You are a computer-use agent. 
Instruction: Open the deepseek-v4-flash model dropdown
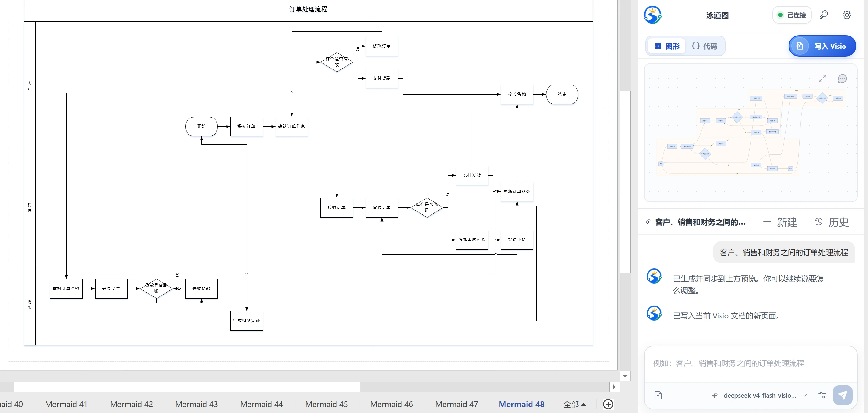click(759, 395)
